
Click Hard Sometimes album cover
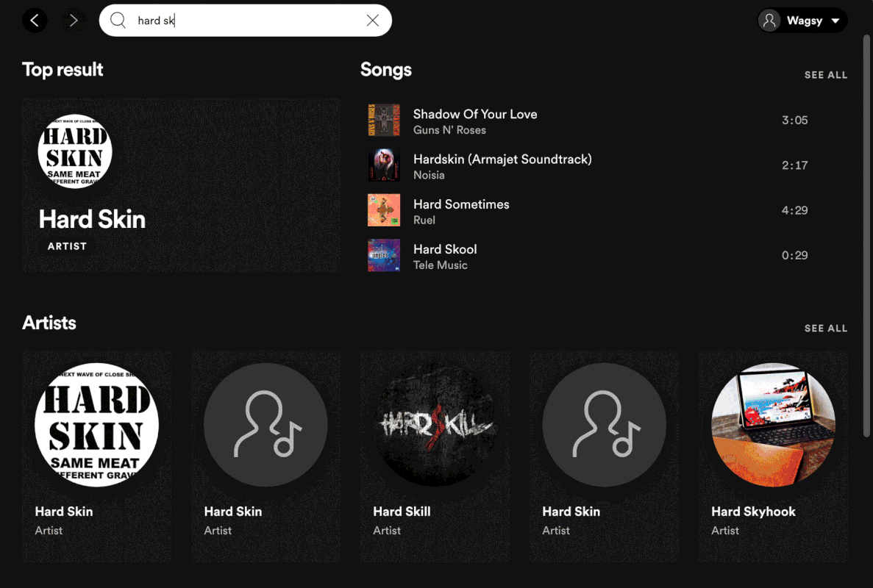[384, 210]
